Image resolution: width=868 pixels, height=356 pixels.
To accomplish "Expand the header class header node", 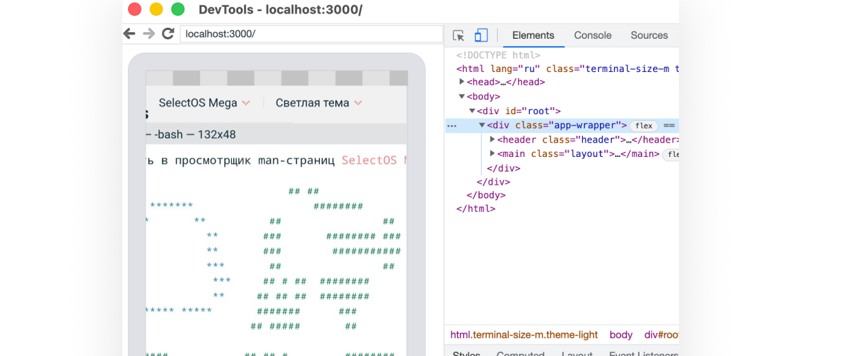I will coord(493,139).
